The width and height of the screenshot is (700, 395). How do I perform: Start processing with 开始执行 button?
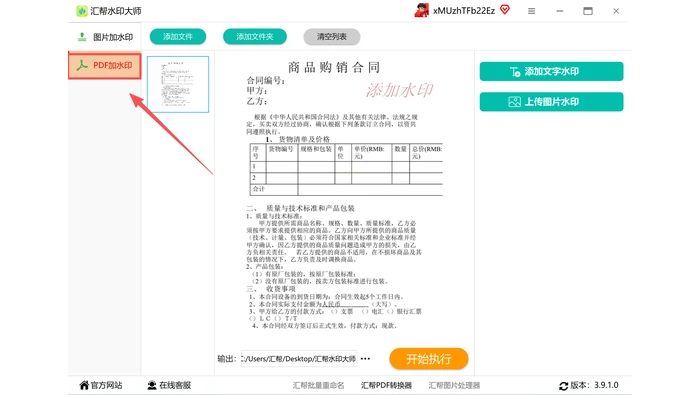click(429, 359)
